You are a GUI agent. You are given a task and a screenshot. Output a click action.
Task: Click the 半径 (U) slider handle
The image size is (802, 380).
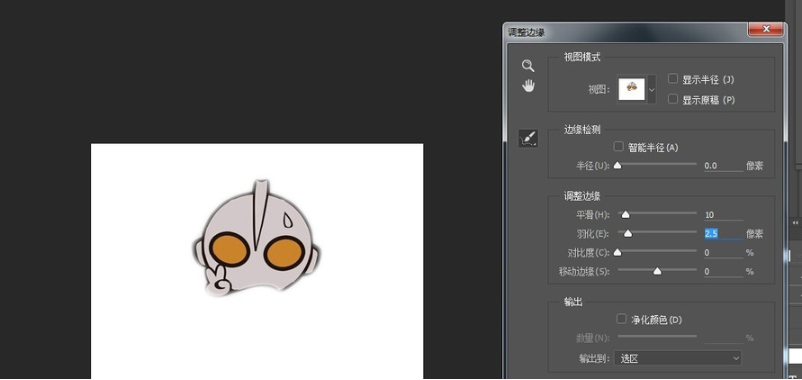617,165
